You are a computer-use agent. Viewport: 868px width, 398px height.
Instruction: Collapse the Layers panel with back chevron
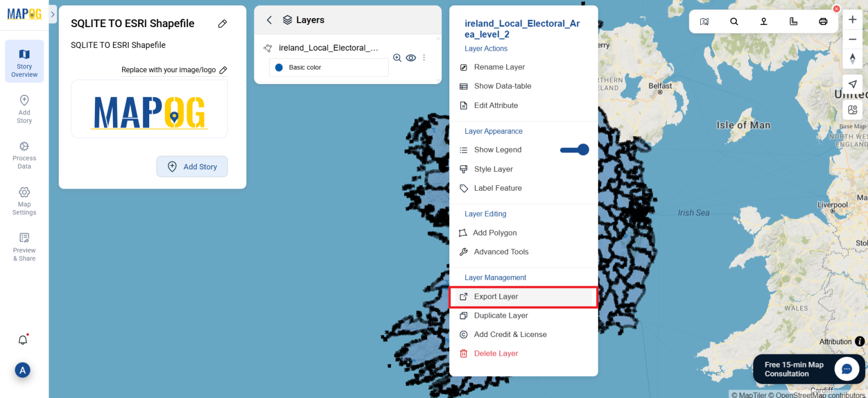coord(270,19)
